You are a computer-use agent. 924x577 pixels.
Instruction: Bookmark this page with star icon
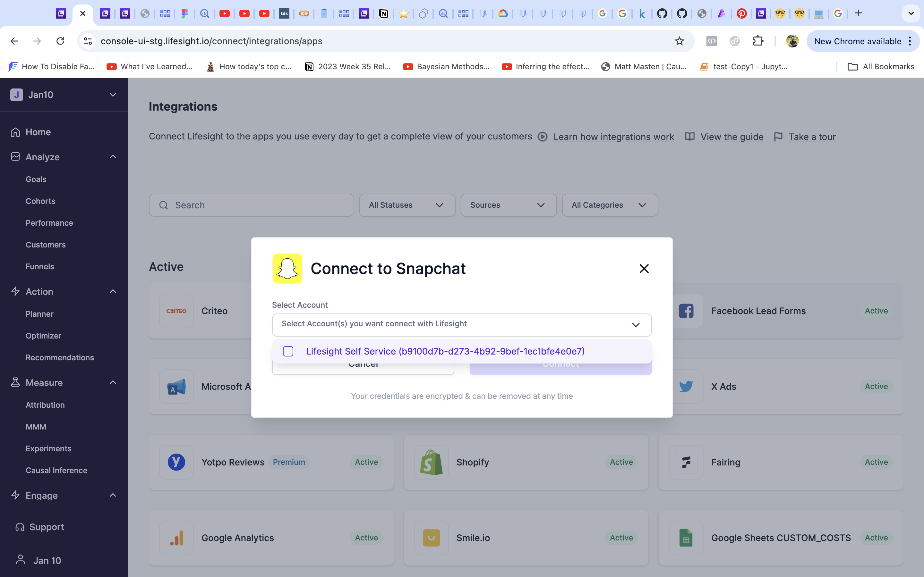click(x=679, y=41)
